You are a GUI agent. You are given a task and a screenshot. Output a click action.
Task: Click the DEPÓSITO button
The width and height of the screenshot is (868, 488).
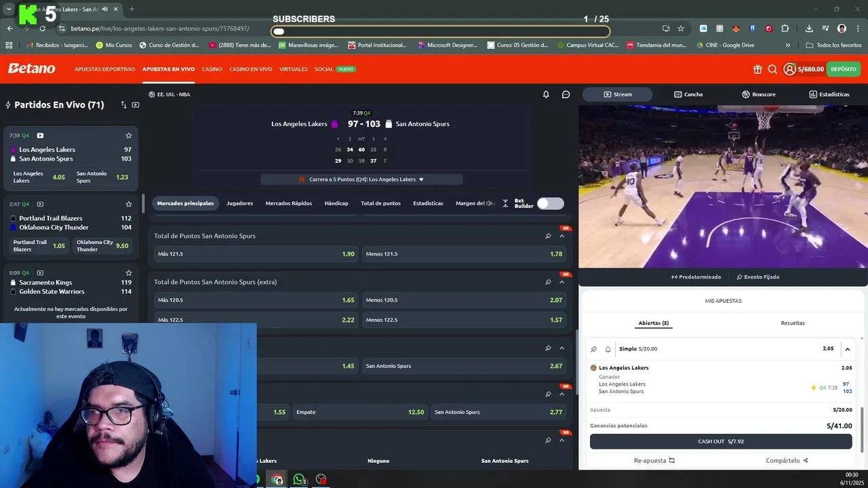tap(844, 69)
